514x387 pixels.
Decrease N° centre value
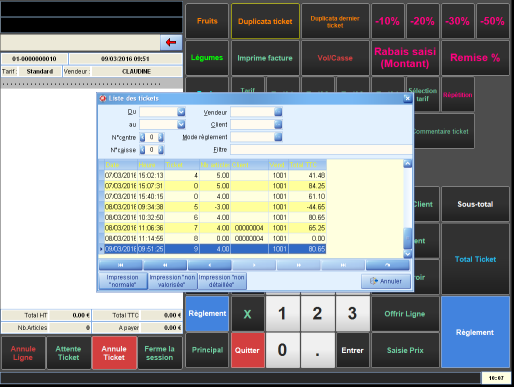pyautogui.click(x=142, y=137)
